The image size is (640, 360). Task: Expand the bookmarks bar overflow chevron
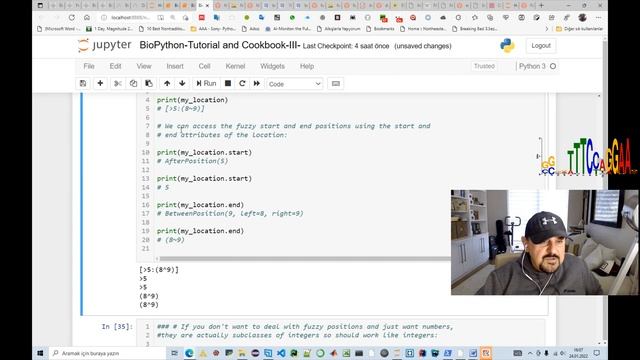tap(547, 29)
